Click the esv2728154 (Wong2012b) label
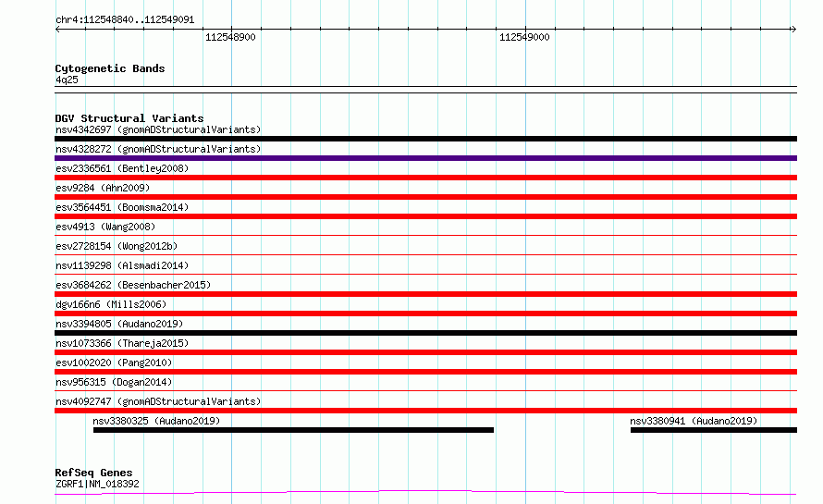 117,246
